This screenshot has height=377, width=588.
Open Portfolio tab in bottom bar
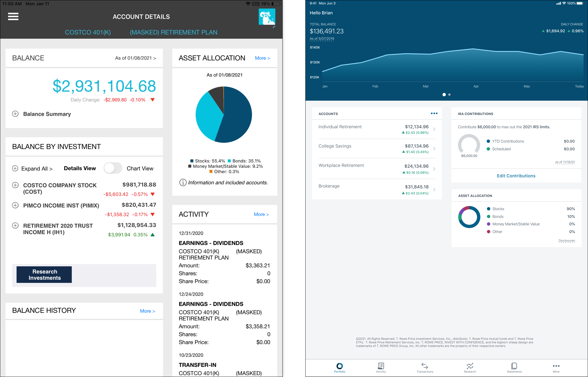[x=340, y=368]
